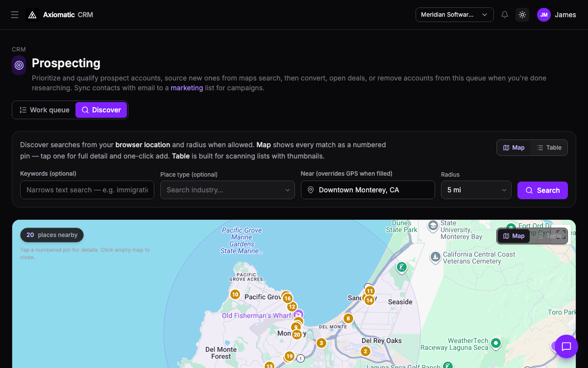Select map pin number 11
Image resolution: width=588 pixels, height=368 pixels.
coord(370,291)
